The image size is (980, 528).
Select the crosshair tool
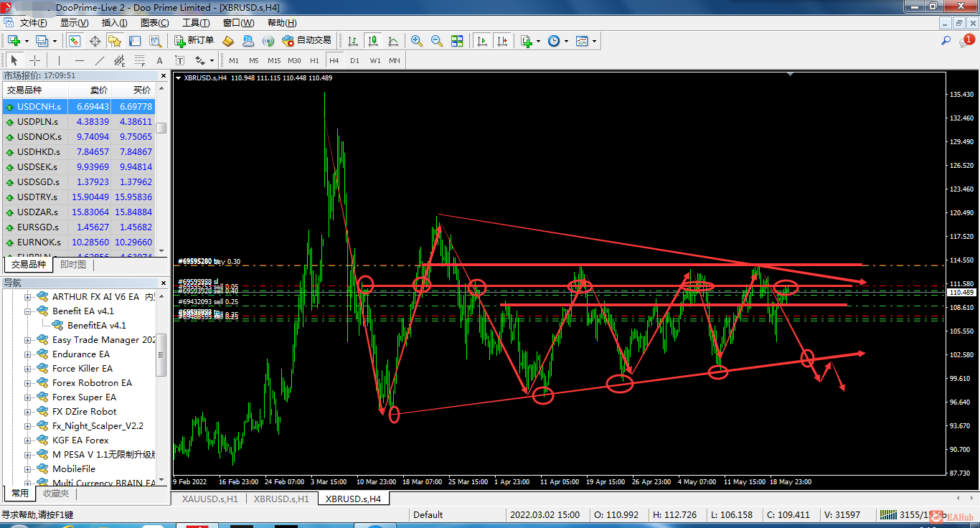click(x=34, y=60)
